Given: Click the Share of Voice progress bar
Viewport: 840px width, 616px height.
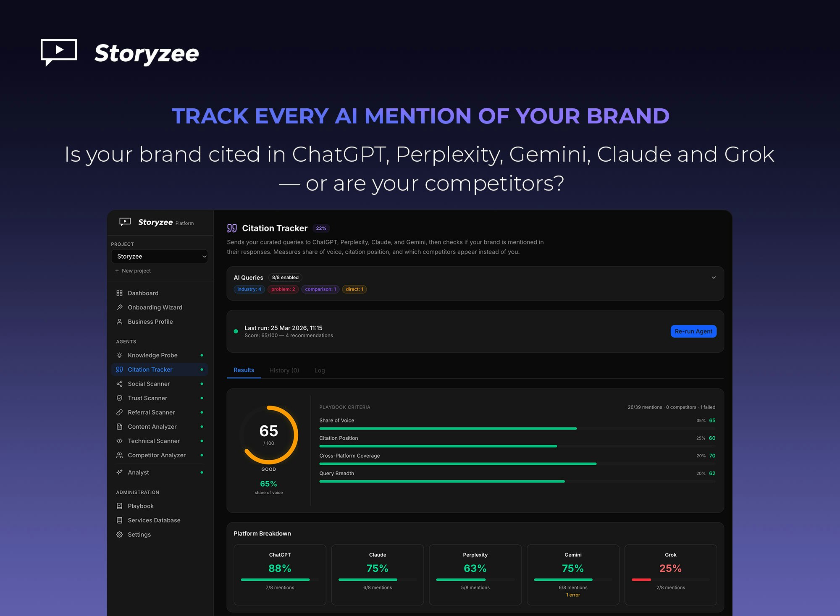Looking at the screenshot, I should click(x=448, y=429).
